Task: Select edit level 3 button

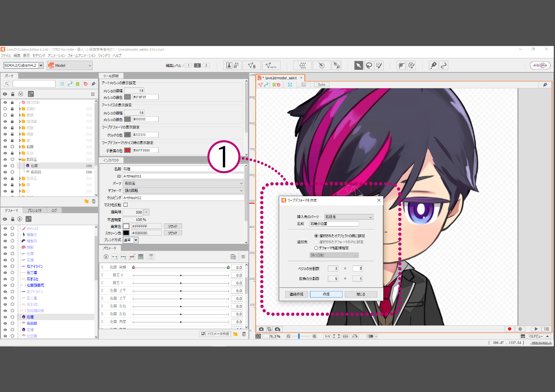Action: [x=206, y=65]
